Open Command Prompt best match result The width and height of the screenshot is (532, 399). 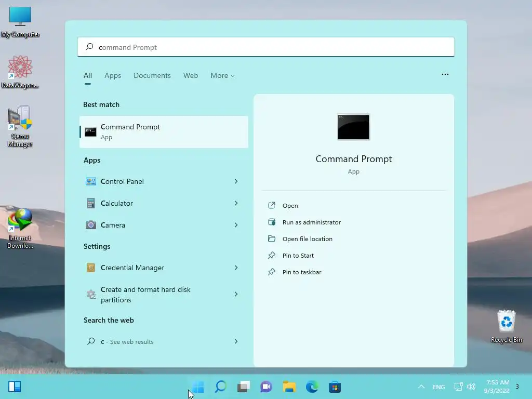pos(164,132)
